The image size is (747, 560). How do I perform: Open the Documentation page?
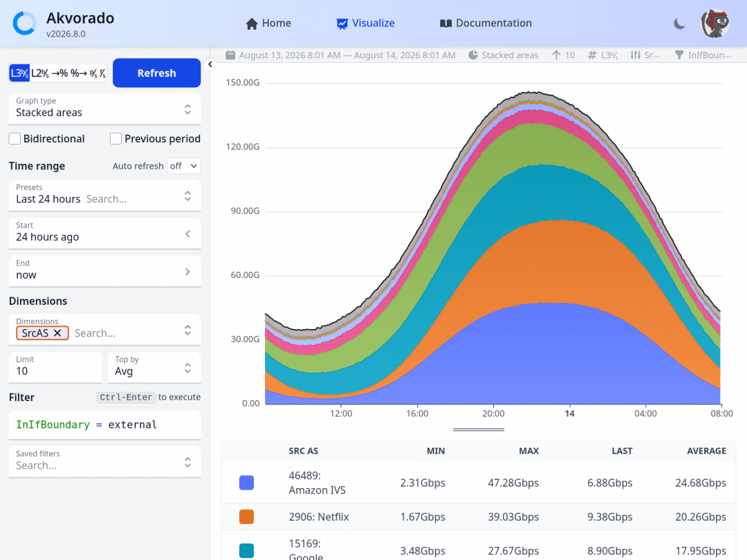[486, 24]
